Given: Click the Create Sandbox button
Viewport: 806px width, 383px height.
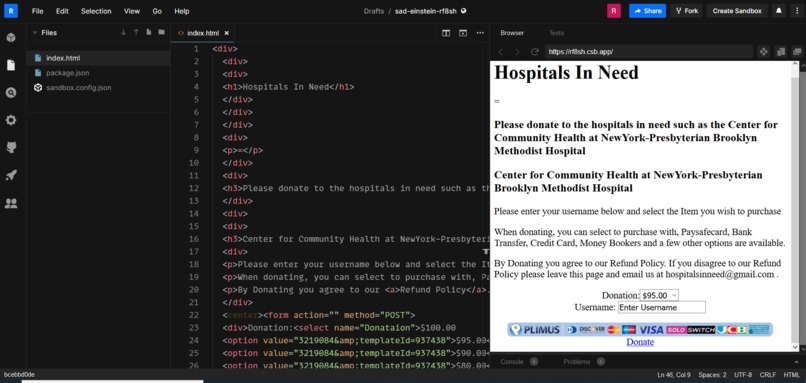Looking at the screenshot, I should click(x=737, y=11).
